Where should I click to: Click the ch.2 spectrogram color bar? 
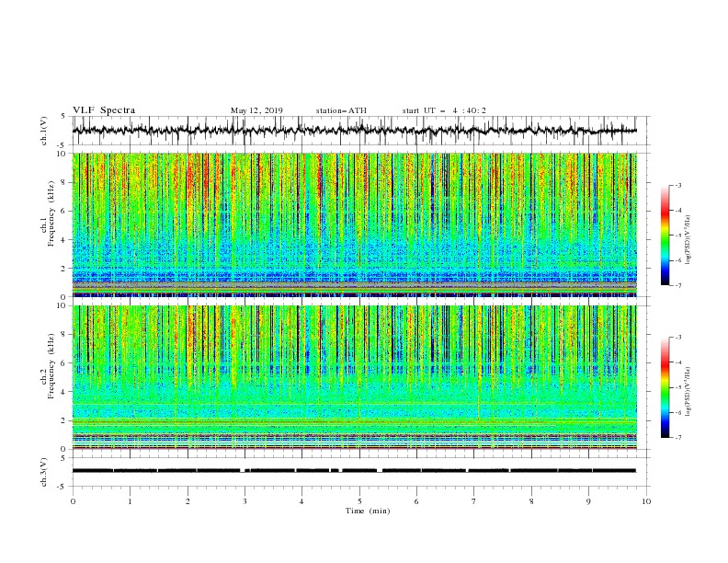click(665, 387)
